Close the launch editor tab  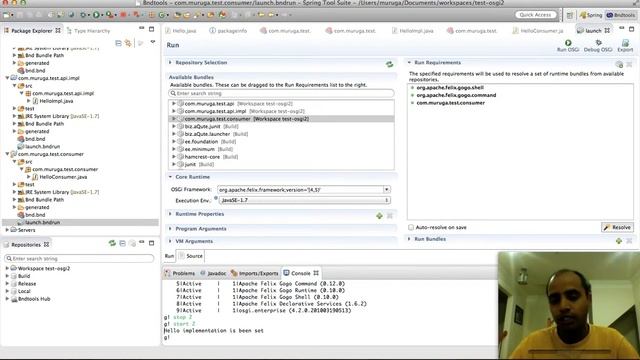(x=607, y=31)
